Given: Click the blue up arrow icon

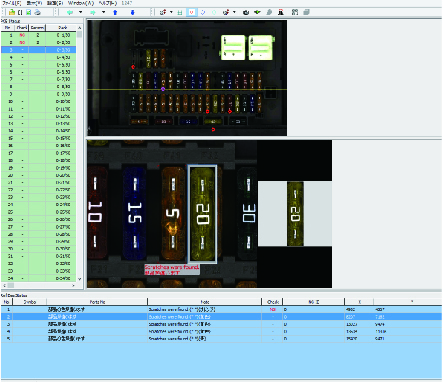Looking at the screenshot, I should pos(115,12).
